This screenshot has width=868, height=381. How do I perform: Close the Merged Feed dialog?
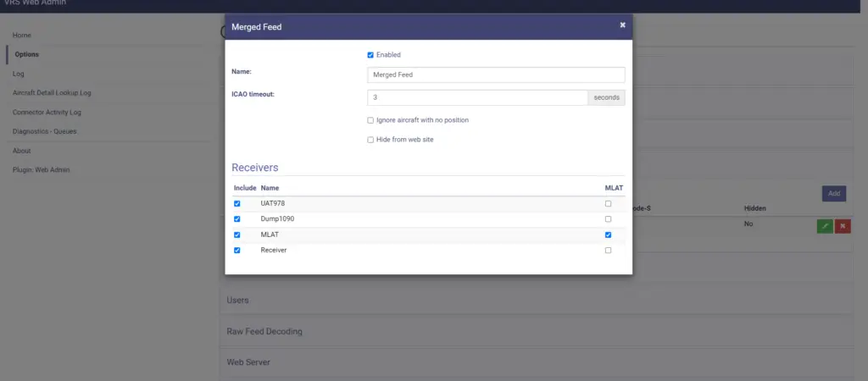[622, 25]
